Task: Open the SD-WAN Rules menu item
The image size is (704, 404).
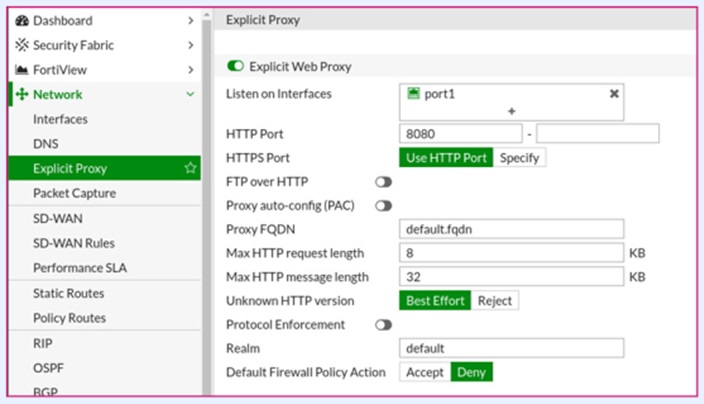Action: (x=74, y=243)
